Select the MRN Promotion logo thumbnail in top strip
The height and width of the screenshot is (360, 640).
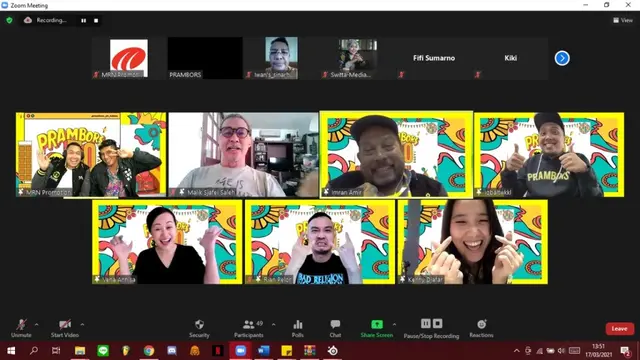point(129,58)
